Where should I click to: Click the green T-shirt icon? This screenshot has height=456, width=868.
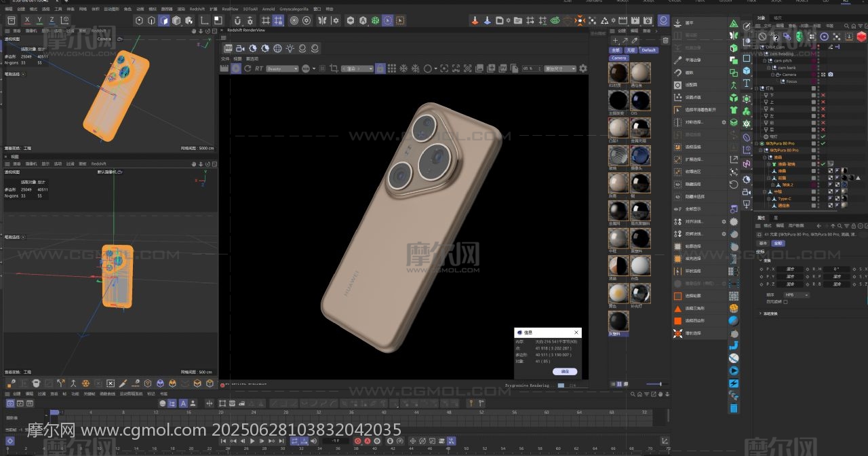(734, 110)
